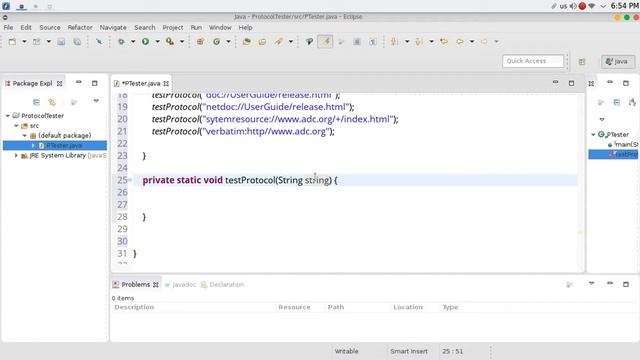Click the Quick Access search field
640x360 pixels.
533,61
